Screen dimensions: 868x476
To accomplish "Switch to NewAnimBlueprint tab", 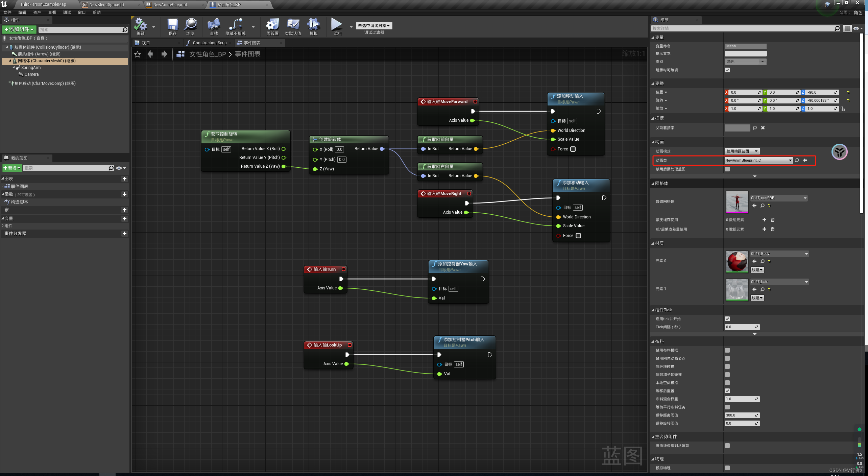I will point(170,5).
